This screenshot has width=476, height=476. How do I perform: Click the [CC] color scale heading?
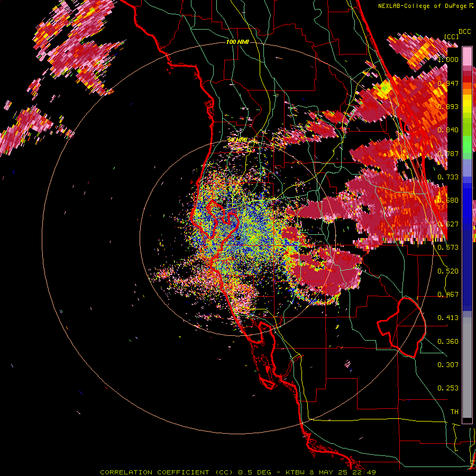[x=452, y=36]
